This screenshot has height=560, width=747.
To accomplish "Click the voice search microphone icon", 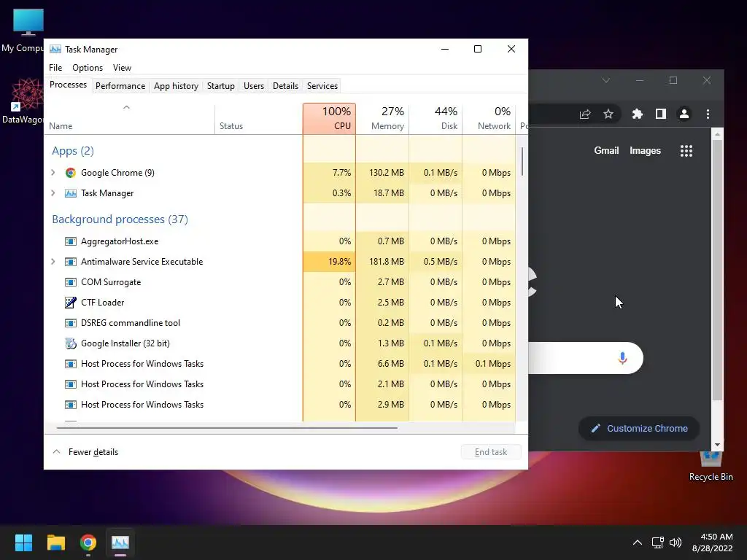I will click(622, 358).
